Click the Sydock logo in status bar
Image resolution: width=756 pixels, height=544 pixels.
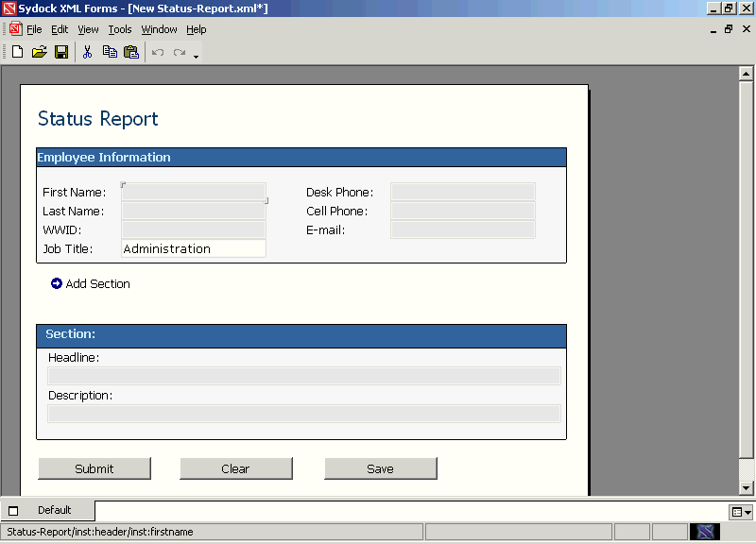705,532
